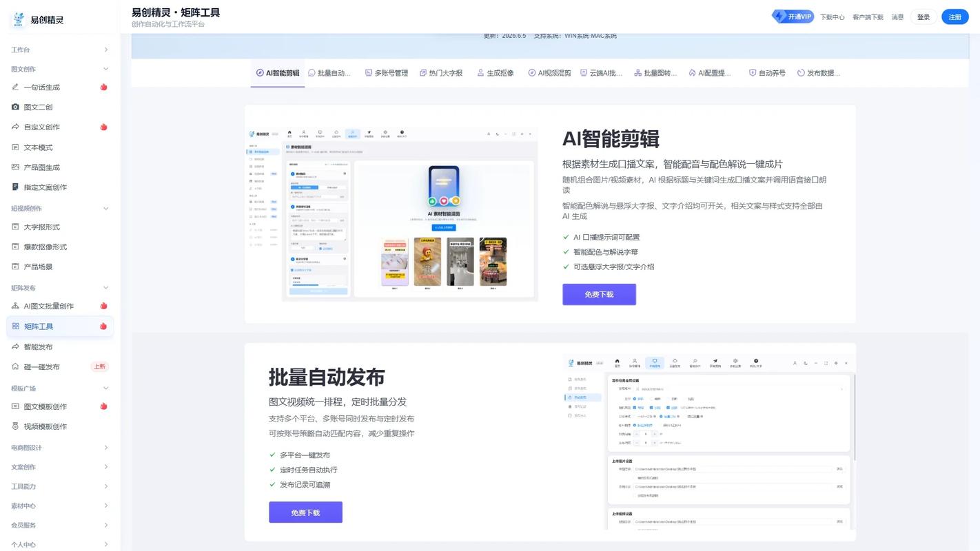Select the template icon next to 图文模板创作
The image size is (980, 551).
point(16,407)
